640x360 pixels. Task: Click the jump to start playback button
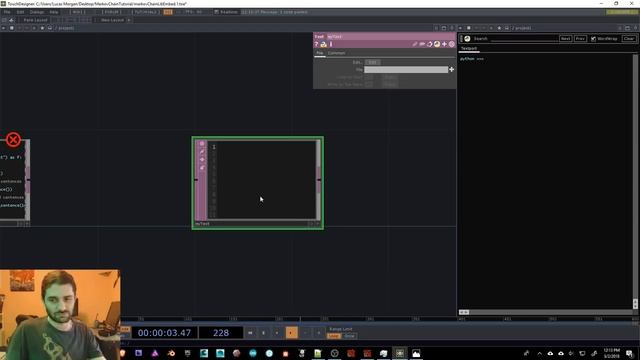pyautogui.click(x=250, y=333)
